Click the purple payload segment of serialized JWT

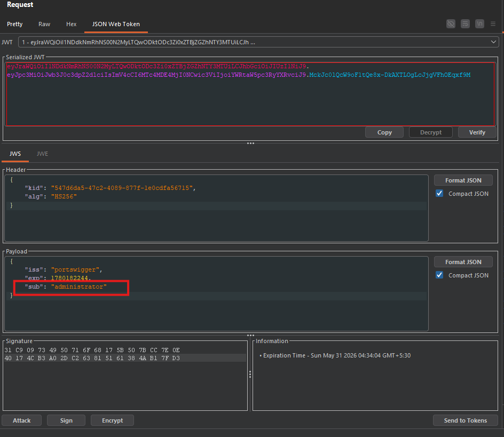tap(156, 75)
